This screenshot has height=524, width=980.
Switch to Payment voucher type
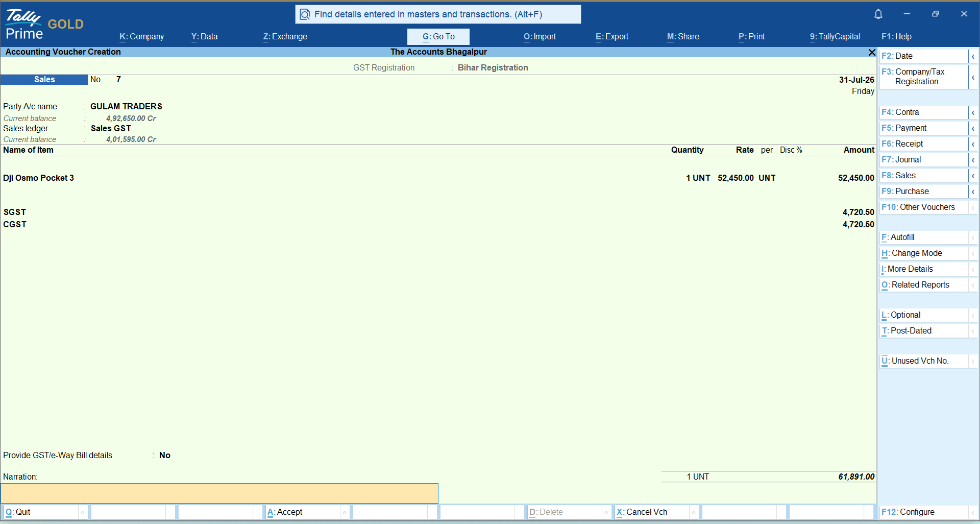point(924,128)
